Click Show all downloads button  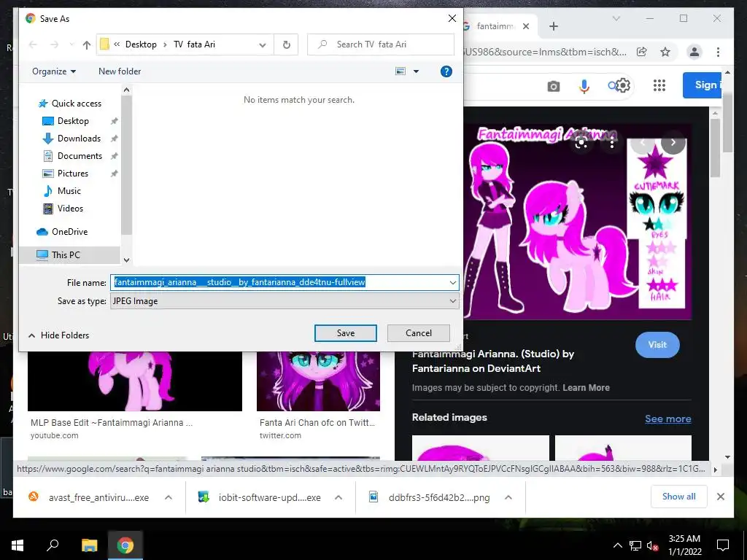pos(679,497)
